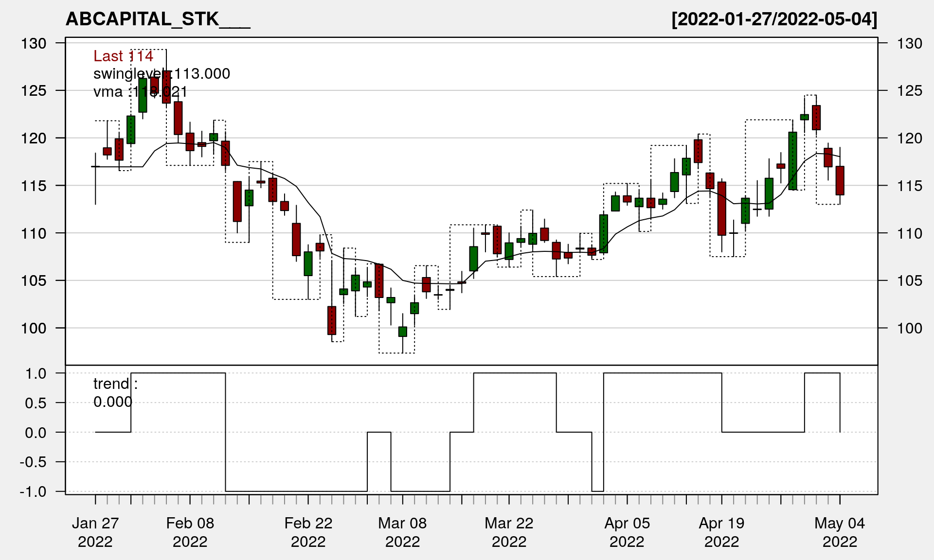Click the red 'Last 114' label
934x560 pixels.
[x=123, y=56]
